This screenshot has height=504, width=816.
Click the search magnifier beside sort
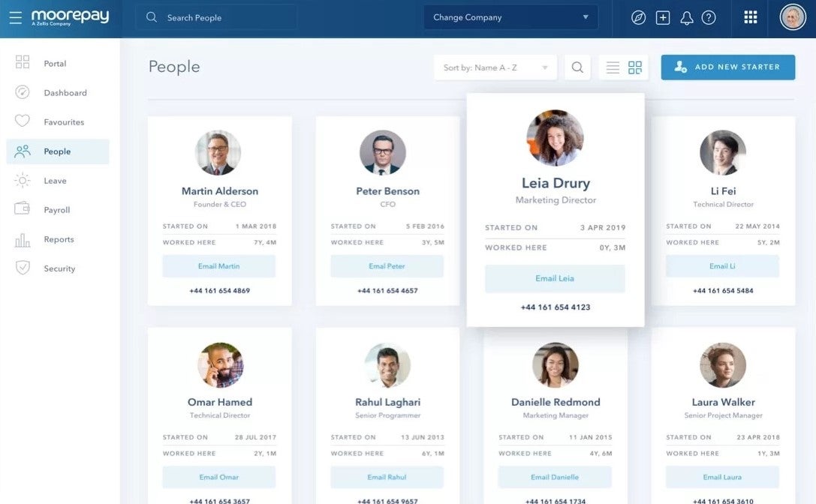point(577,67)
